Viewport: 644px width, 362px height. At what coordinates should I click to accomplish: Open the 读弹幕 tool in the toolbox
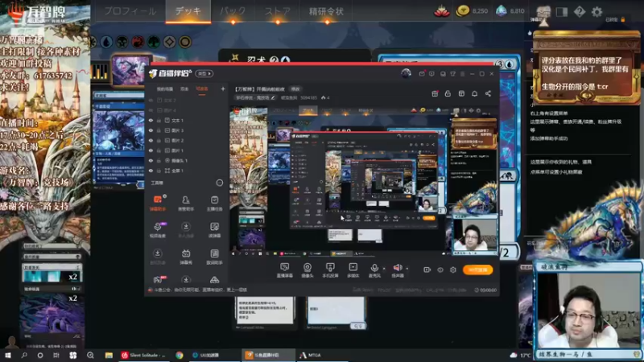214,229
